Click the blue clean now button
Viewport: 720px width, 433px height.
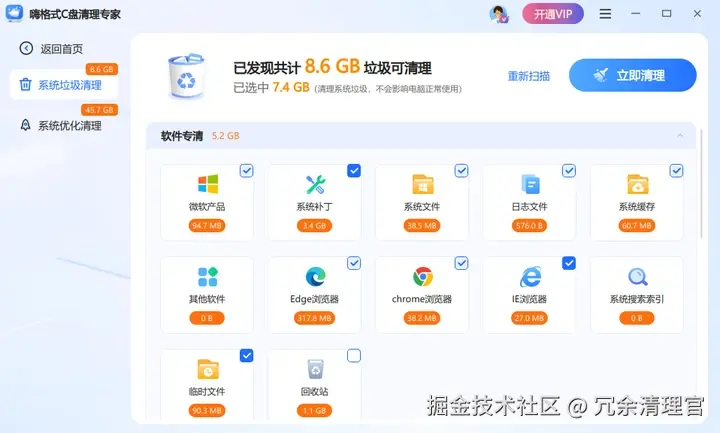[x=632, y=75]
